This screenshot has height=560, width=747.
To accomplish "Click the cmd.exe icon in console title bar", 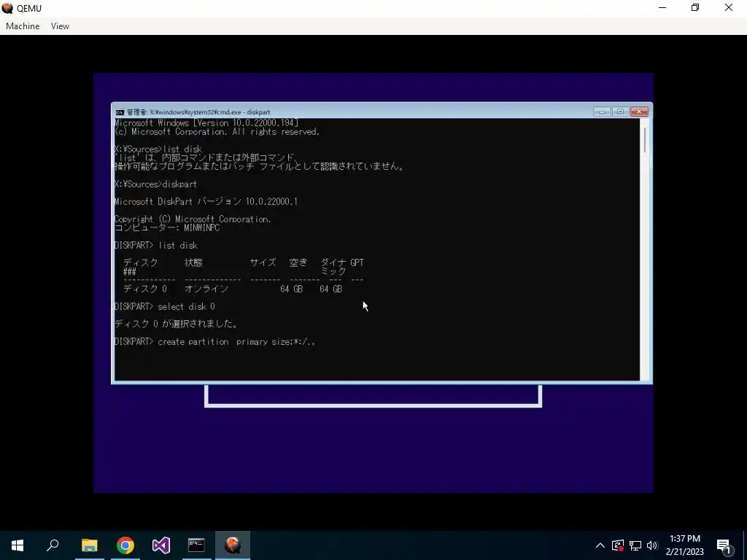I will tap(120, 112).
